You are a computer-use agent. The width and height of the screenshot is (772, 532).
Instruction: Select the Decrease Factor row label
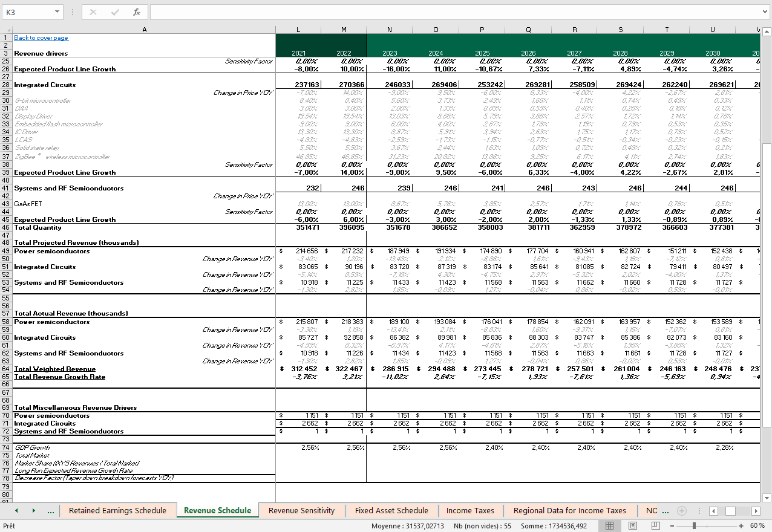pyautogui.click(x=94, y=478)
